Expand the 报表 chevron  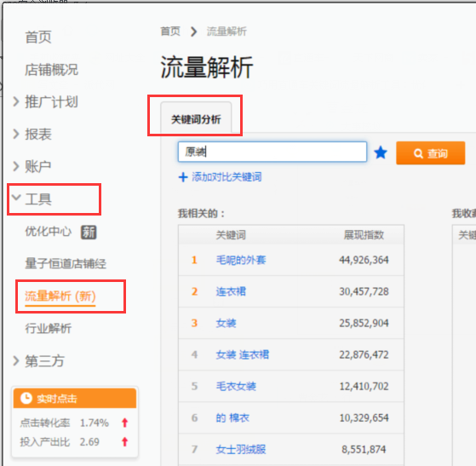(x=16, y=134)
